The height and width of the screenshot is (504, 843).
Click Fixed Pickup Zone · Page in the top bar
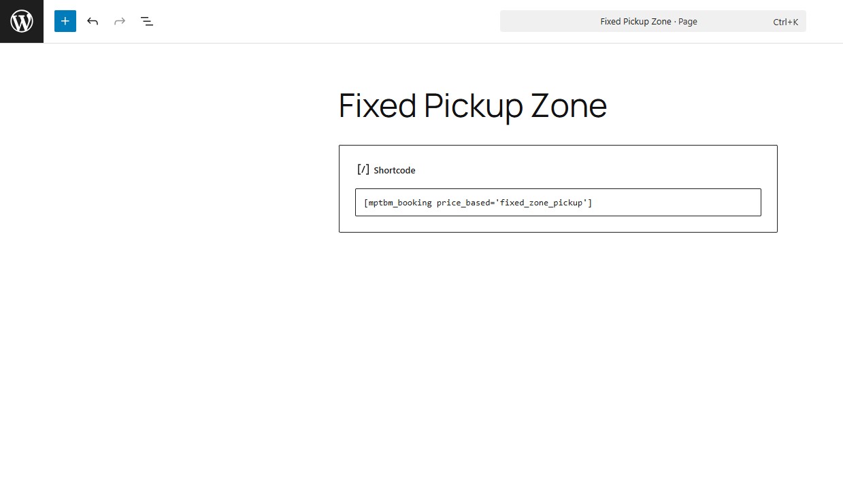(648, 21)
